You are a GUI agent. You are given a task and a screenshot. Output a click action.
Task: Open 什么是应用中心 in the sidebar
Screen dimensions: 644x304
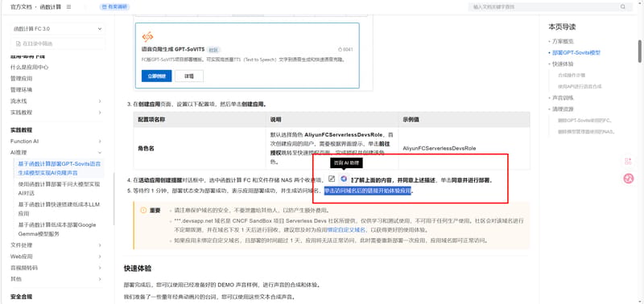click(x=29, y=68)
